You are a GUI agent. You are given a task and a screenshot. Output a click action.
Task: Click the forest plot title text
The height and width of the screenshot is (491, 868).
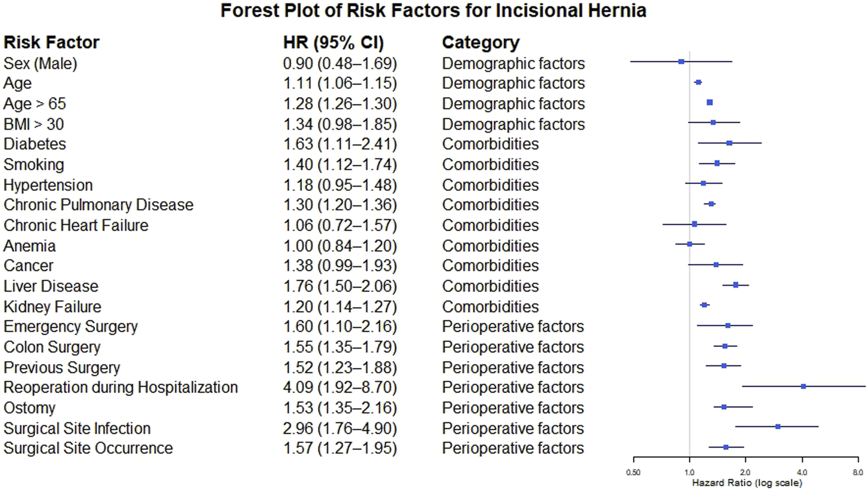coord(433,10)
